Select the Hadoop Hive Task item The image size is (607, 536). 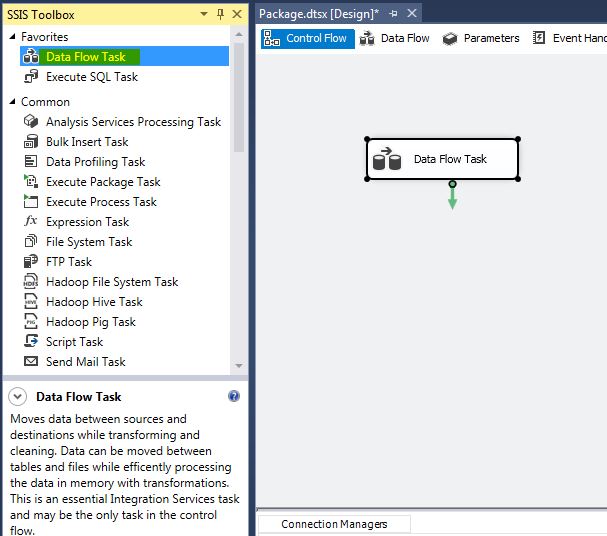[x=124, y=301]
